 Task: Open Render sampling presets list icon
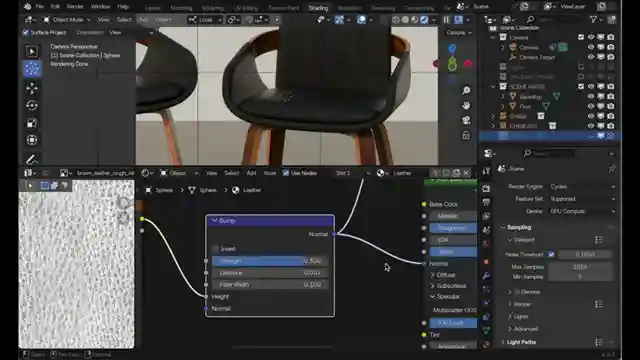[598, 304]
